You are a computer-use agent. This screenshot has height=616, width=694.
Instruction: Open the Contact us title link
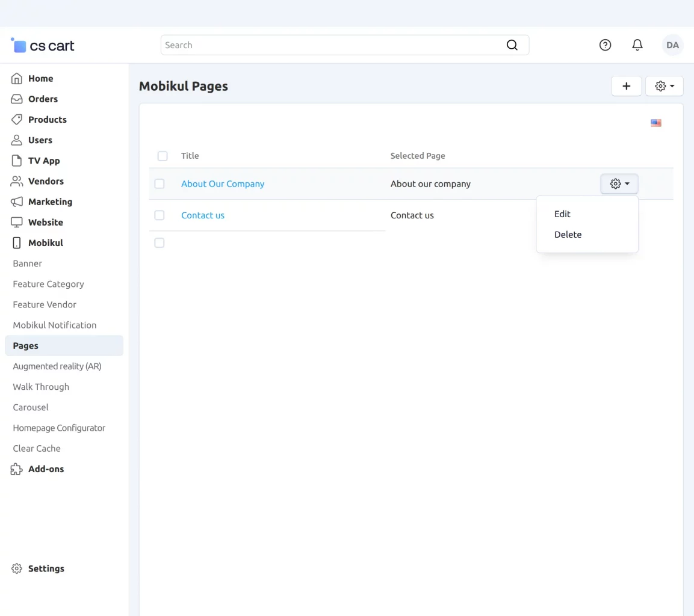tap(203, 215)
